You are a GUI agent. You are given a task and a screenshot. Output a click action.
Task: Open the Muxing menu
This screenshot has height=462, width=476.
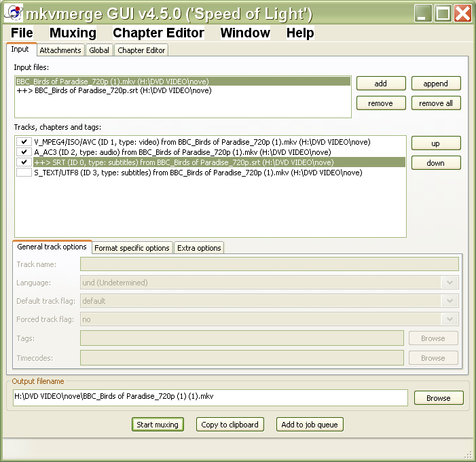point(73,33)
